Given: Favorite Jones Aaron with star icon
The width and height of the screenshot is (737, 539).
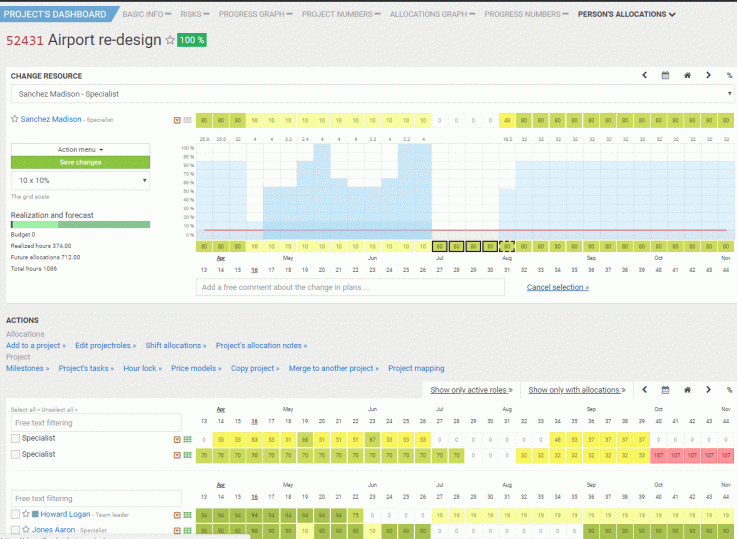Looking at the screenshot, I should 26,530.
